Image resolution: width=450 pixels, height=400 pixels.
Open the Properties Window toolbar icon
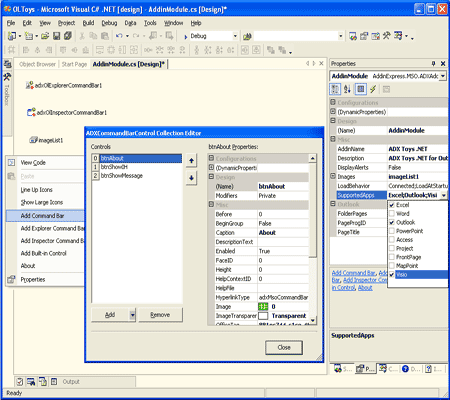pyautogui.click(x=364, y=36)
